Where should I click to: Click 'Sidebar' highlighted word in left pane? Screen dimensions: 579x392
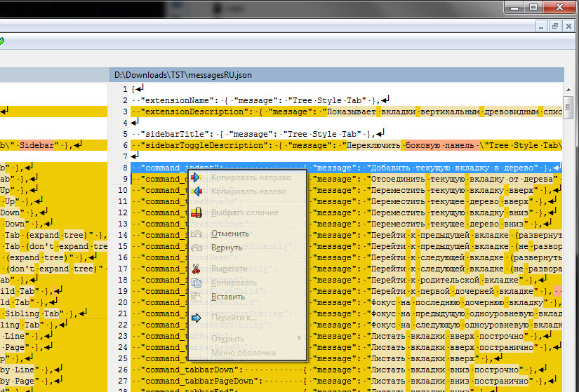36,145
